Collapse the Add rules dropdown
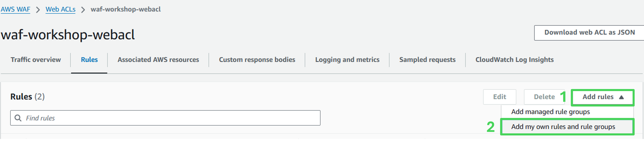Screen dimensions: 644x146 coord(603,97)
